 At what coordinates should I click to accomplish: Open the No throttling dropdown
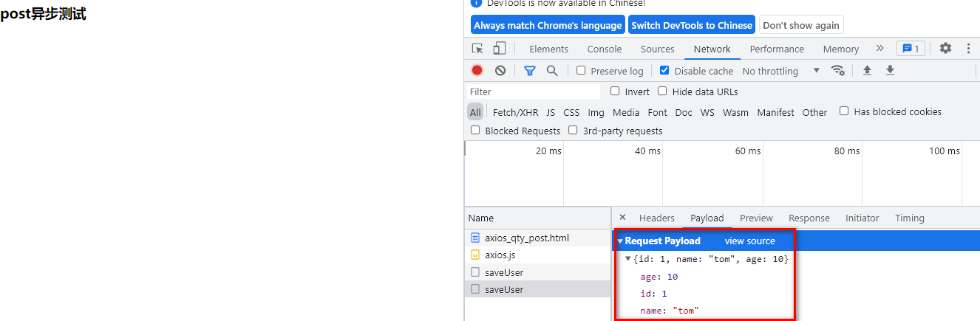780,71
